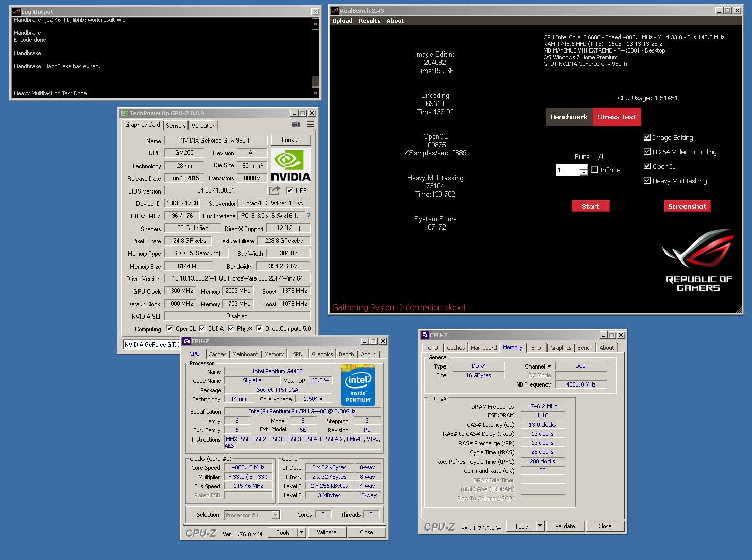Open the Mainboard tab in CPU-Z Memory window
Screen dimensions: 752x560
(x=484, y=348)
